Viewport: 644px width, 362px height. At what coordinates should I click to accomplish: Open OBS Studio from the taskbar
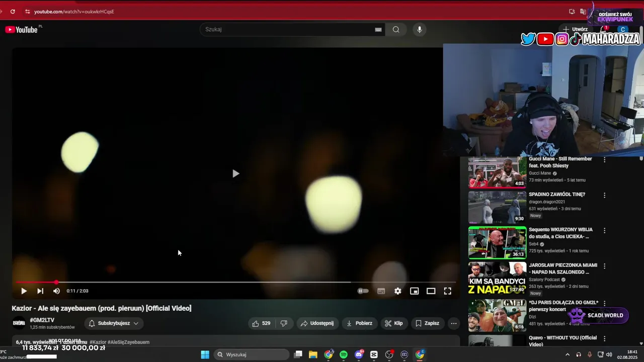point(389,354)
